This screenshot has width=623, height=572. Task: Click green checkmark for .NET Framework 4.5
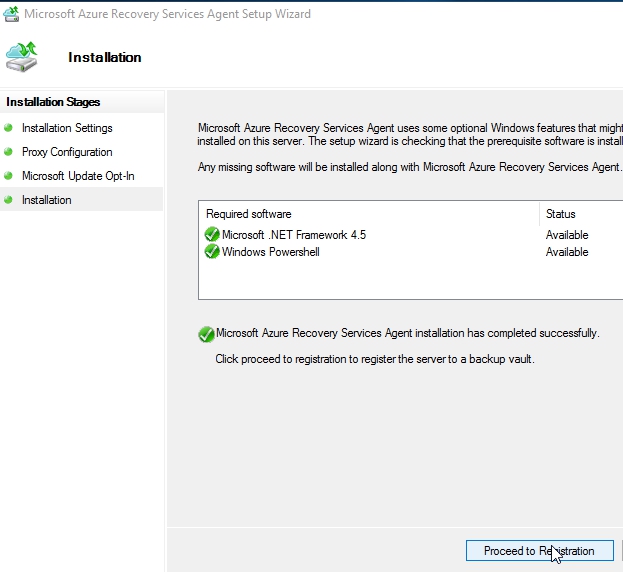[212, 234]
